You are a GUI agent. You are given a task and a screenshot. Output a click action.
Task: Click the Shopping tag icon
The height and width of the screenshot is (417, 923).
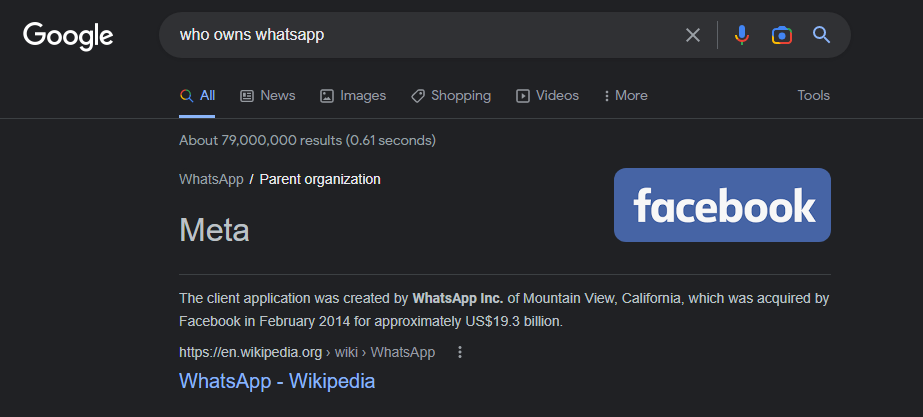click(418, 96)
